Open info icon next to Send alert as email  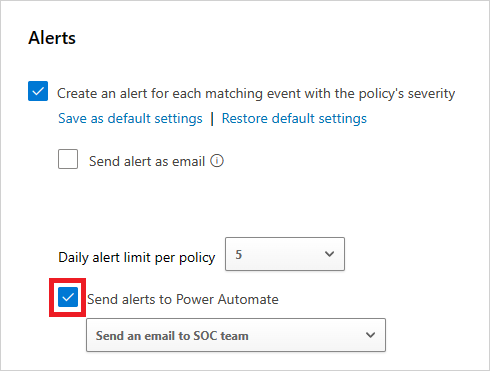point(217,161)
